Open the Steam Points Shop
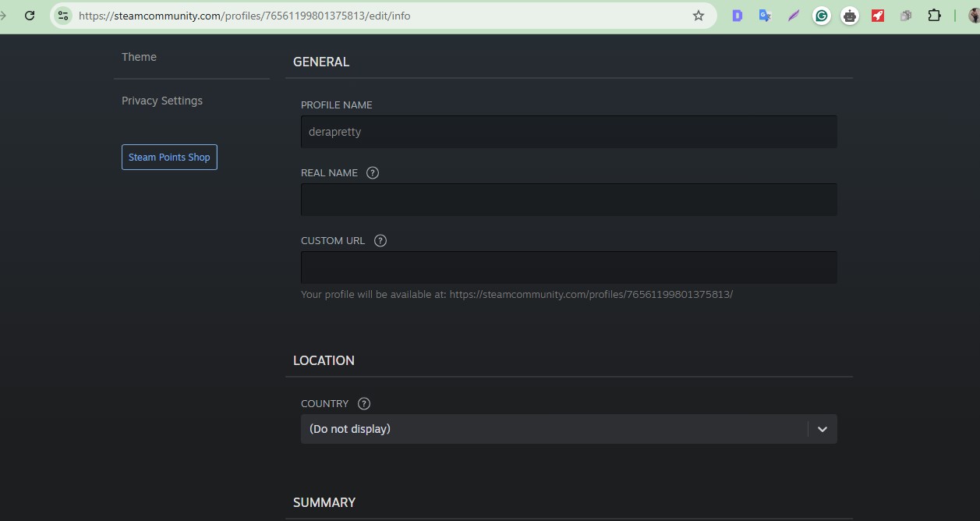The image size is (980, 521). pos(169,158)
